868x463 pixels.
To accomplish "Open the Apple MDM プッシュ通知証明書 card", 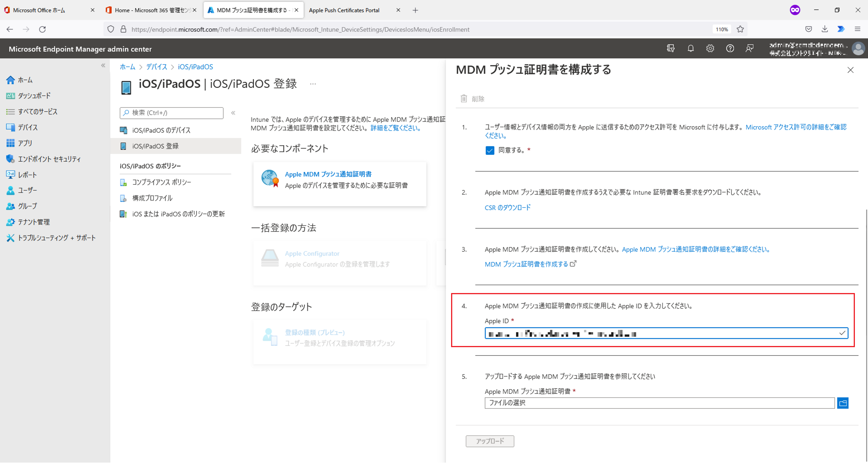I will (x=340, y=184).
